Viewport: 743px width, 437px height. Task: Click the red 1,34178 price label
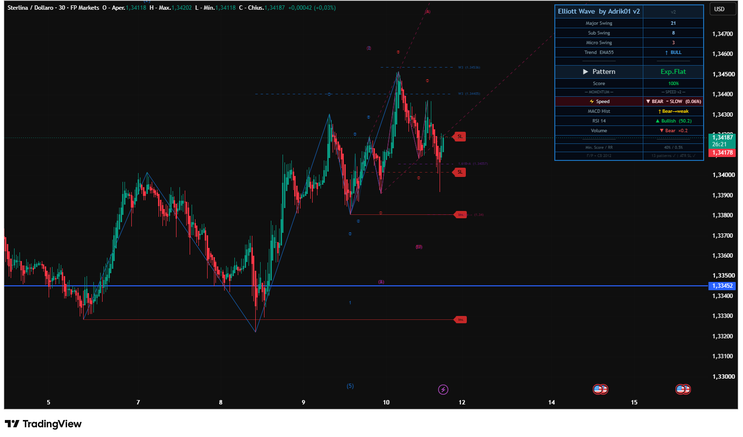tap(722, 153)
